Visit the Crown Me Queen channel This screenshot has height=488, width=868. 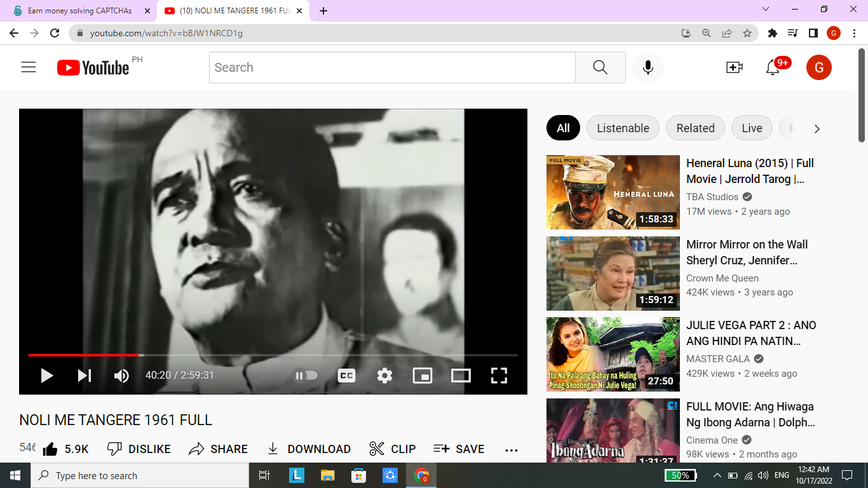tap(722, 278)
